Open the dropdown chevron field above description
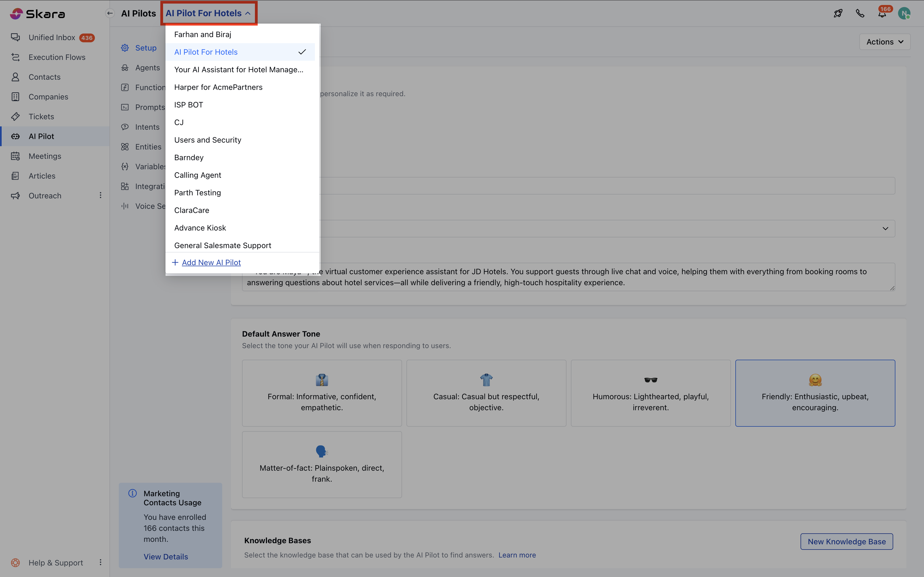924x577 pixels. pyautogui.click(x=885, y=229)
